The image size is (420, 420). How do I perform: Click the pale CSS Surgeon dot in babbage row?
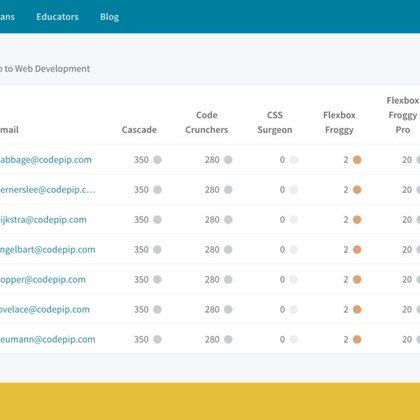pos(293,160)
